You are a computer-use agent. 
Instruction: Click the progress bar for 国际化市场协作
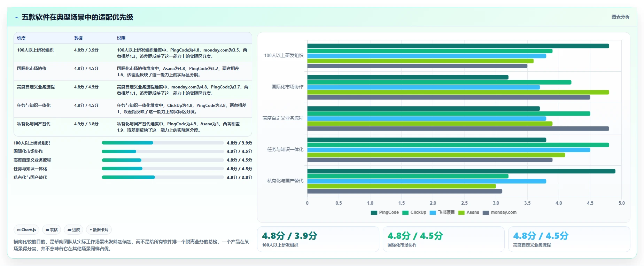(163, 151)
